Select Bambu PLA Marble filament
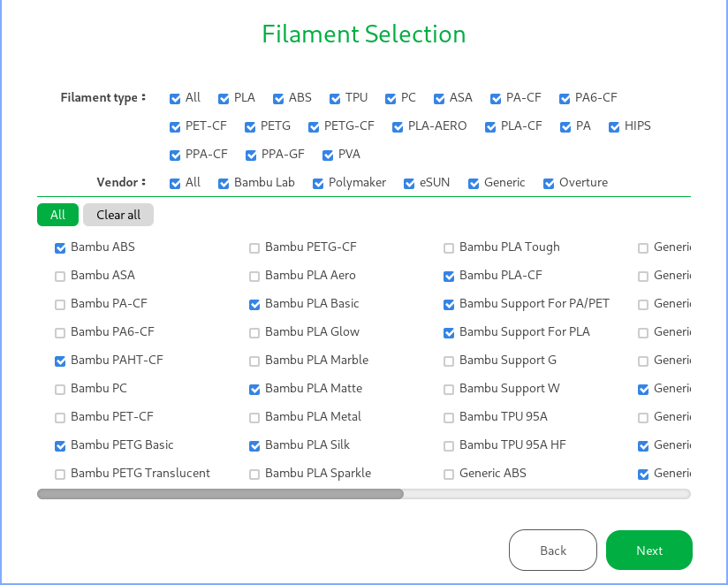 tap(254, 361)
